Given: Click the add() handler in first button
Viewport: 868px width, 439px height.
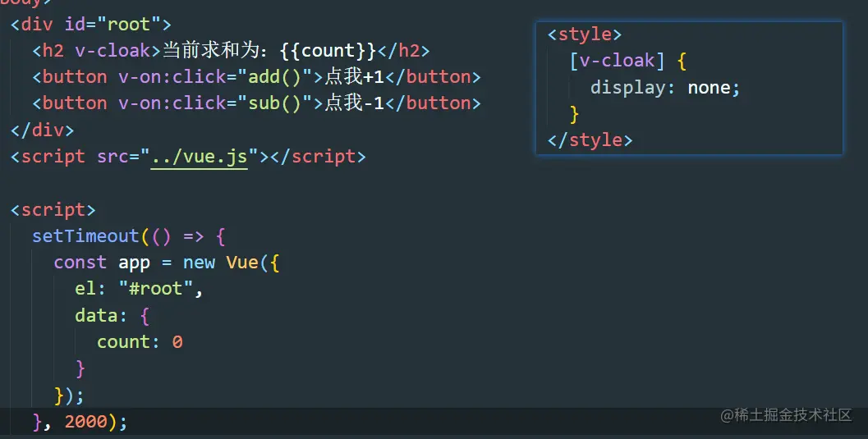Looking at the screenshot, I should tap(274, 77).
